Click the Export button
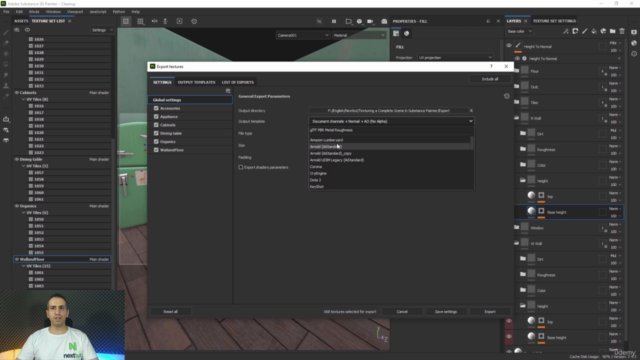This screenshot has width=640, height=360. [490, 311]
